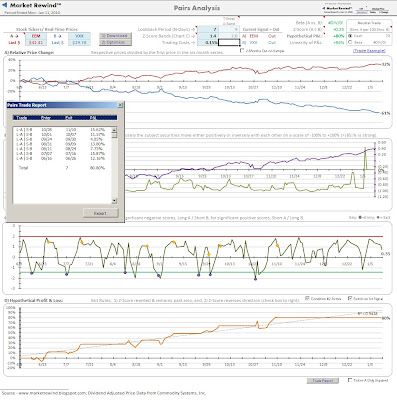This screenshot has width=397, height=400.
Task: Select the Cash radio option
Action: pyautogui.click(x=350, y=36)
